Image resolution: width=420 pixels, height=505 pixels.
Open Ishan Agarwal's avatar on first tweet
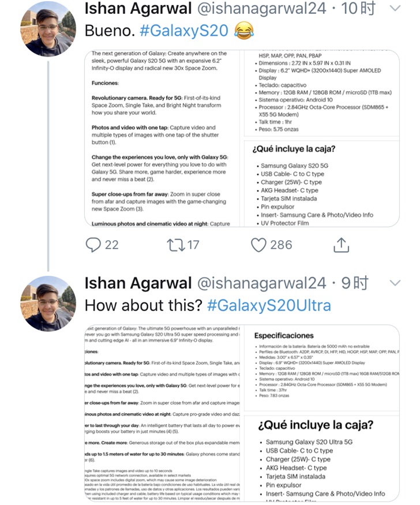pyautogui.click(x=48, y=28)
